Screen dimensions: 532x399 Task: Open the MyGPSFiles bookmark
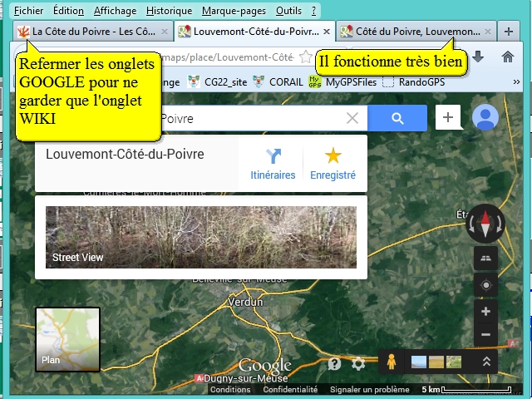point(342,82)
